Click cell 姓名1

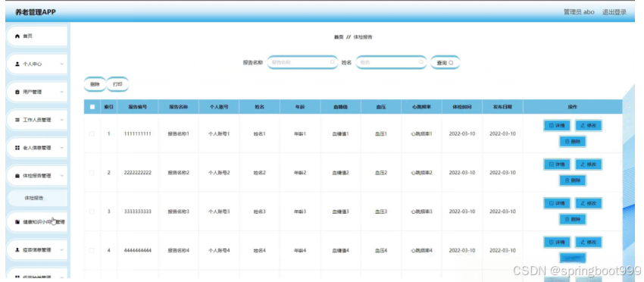tap(260, 134)
